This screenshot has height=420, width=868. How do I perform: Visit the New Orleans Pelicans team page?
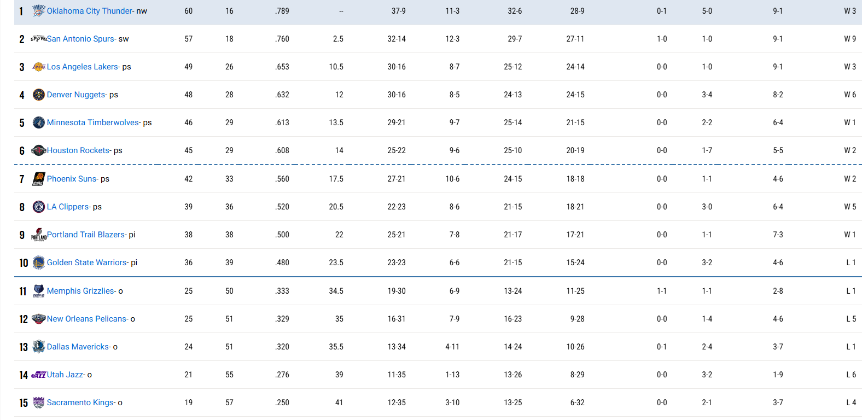click(86, 319)
